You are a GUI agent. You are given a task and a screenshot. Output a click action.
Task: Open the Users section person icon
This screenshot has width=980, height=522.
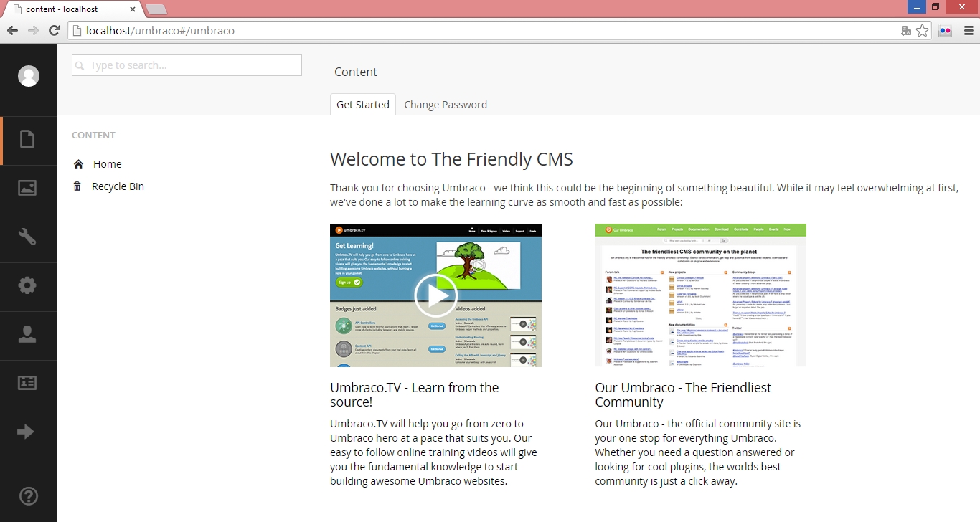pos(27,334)
